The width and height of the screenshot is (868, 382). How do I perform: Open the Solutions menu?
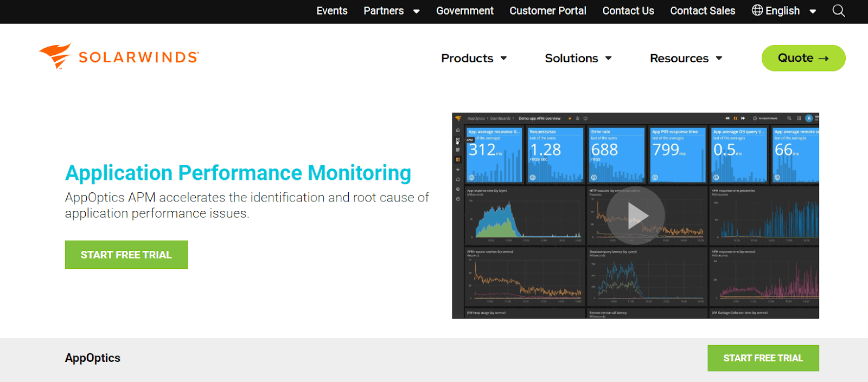point(571,58)
